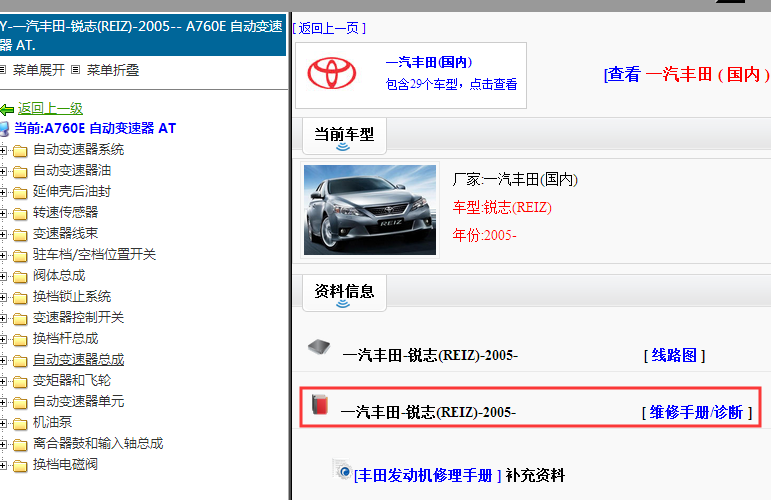The image size is (771, 500).
Task: Click the Toyota logo icon
Action: click(x=331, y=73)
